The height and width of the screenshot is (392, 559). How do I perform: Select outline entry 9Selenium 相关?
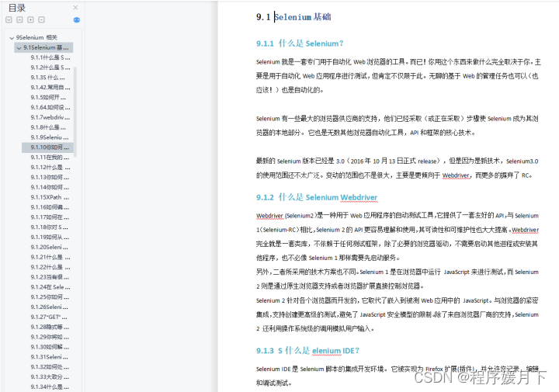coord(36,37)
